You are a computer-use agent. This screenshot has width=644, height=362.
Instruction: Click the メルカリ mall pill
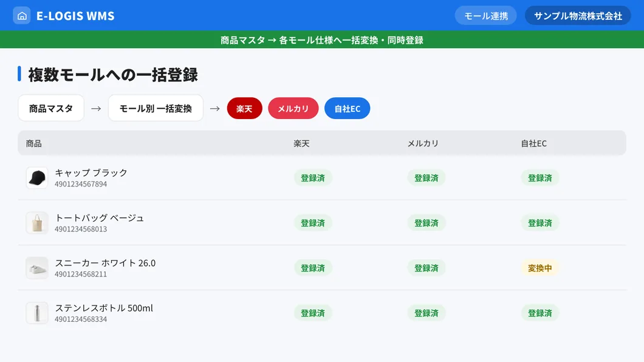point(293,108)
